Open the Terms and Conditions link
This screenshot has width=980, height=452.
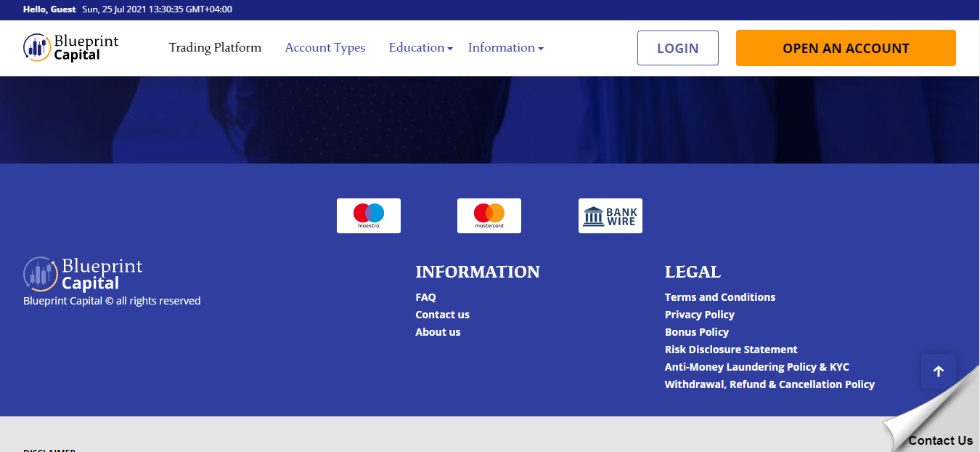(x=720, y=297)
